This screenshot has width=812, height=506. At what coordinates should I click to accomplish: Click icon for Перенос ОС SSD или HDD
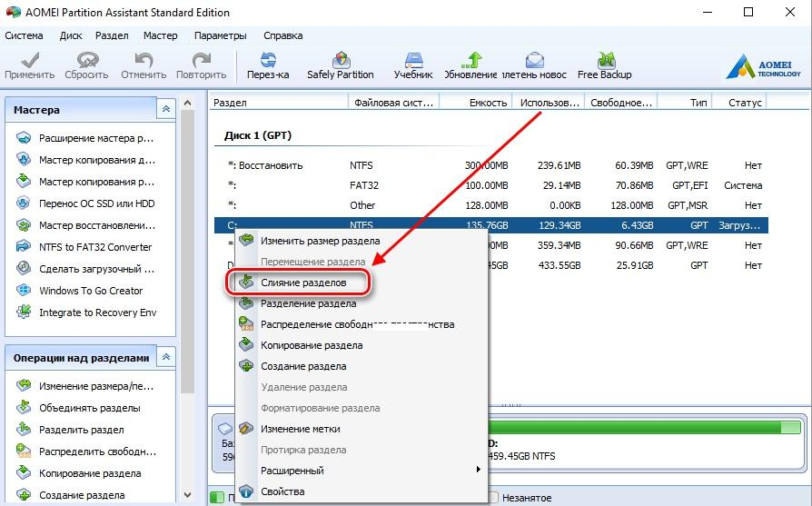pos(24,203)
